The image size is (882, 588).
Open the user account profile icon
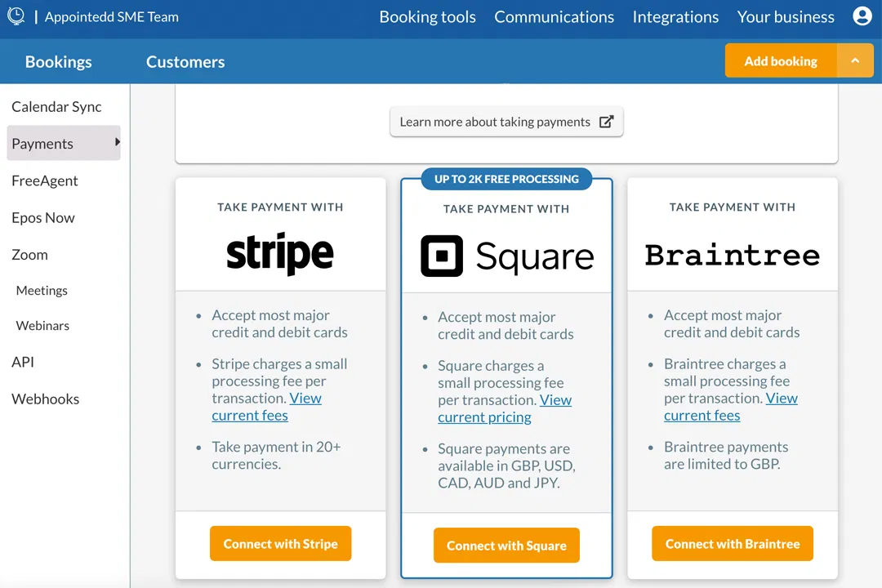862,16
